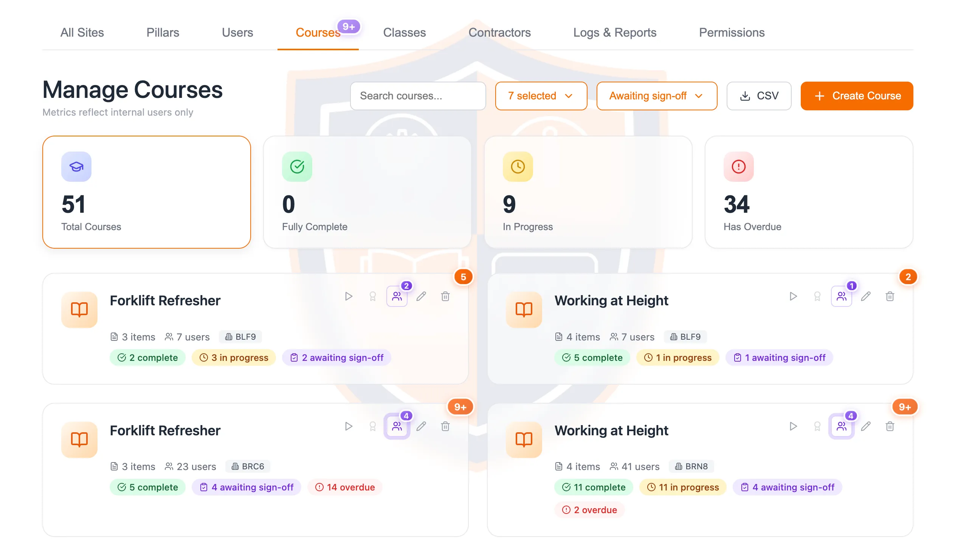Image resolution: width=955 pixels, height=560 pixels.
Task: Delete the BLF9 Working at Height course
Action: 890,296
